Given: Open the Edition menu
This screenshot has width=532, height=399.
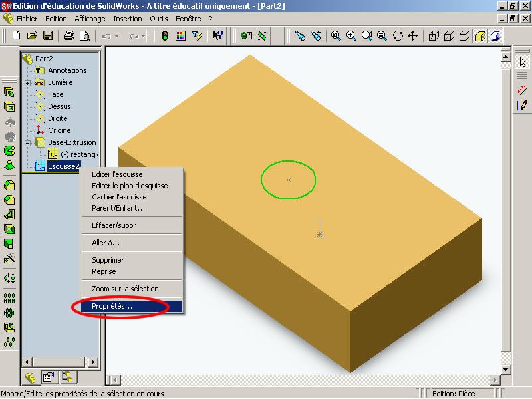Looking at the screenshot, I should point(56,19).
